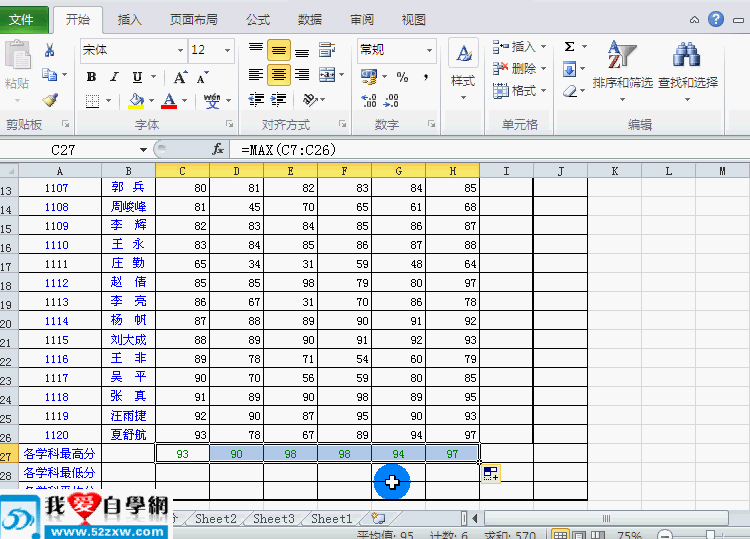This screenshot has width=750, height=539.
Task: Open the Excel help question mark
Action: tap(716, 19)
